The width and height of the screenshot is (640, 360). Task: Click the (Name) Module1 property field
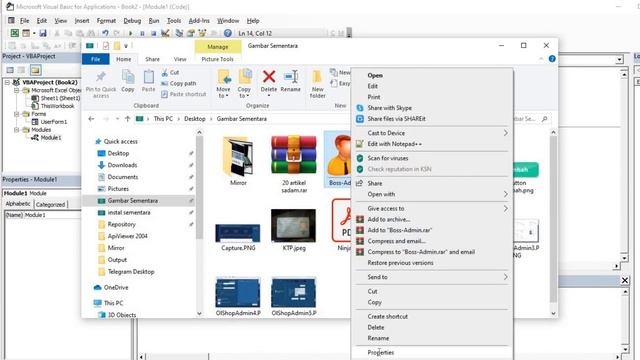(x=42, y=215)
